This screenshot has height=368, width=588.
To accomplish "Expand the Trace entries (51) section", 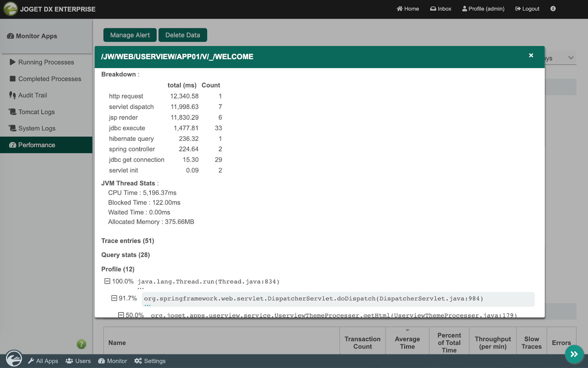I will [128, 241].
